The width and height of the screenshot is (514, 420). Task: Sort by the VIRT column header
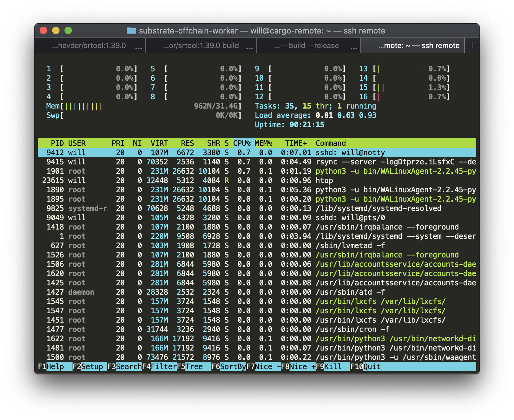click(159, 143)
